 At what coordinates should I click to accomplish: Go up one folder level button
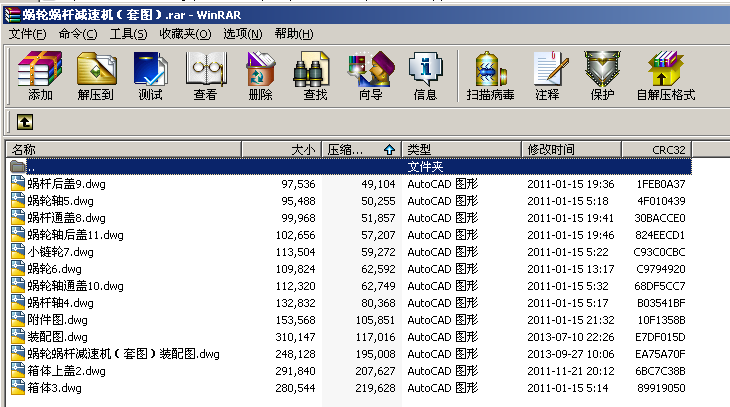click(25, 122)
